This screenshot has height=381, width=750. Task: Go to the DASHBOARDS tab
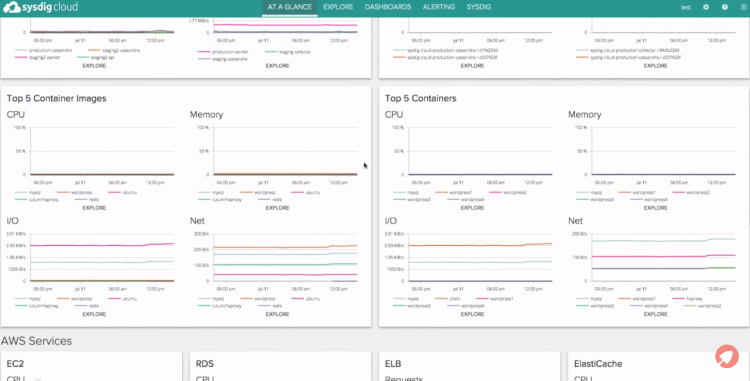click(x=388, y=7)
